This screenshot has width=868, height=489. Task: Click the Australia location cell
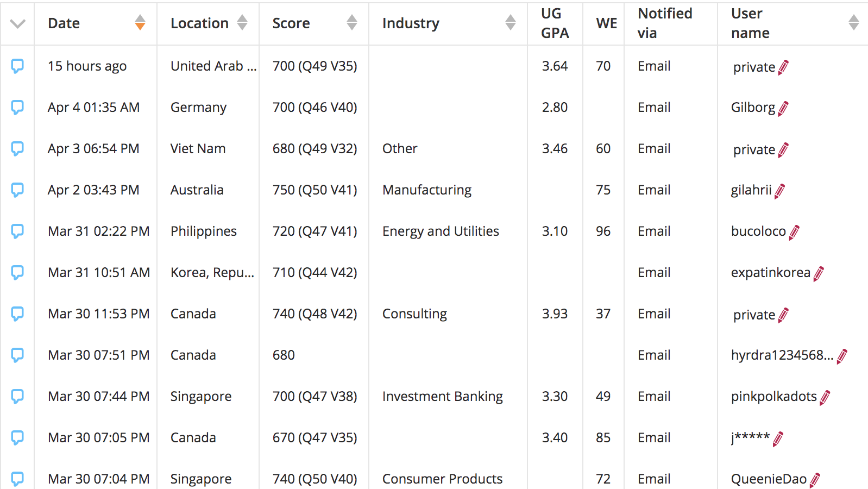pyautogui.click(x=197, y=190)
